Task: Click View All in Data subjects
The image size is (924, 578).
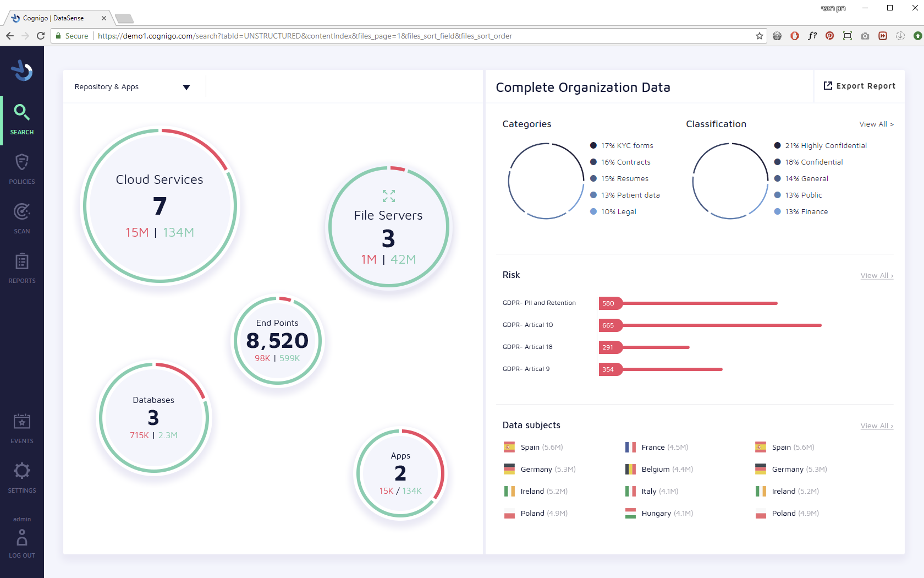Action: point(877,426)
